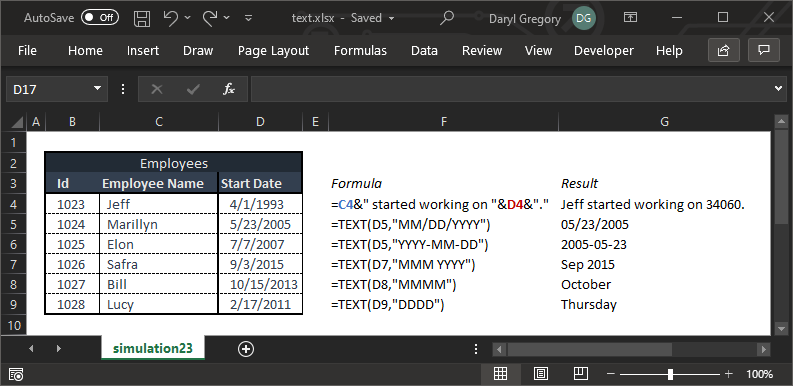Screen dimensions: 793x386
Task: Expand the Name Box dropdown
Action: pyautogui.click(x=98, y=90)
